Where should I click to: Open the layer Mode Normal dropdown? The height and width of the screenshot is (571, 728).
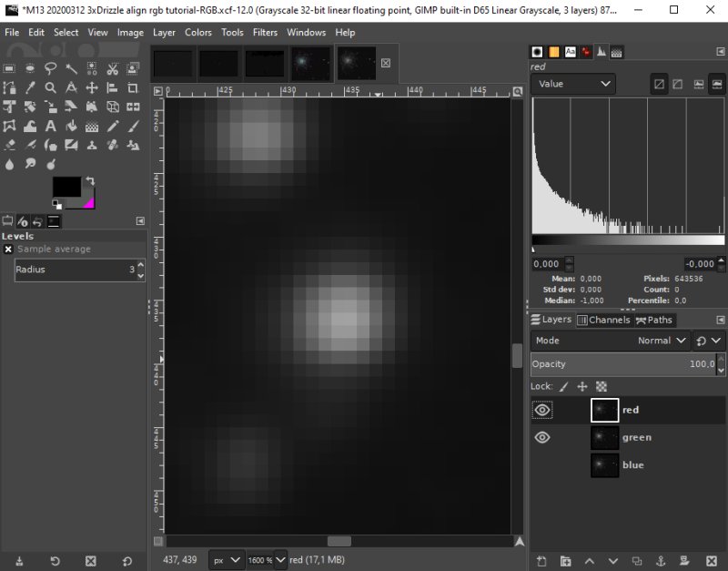tap(611, 341)
